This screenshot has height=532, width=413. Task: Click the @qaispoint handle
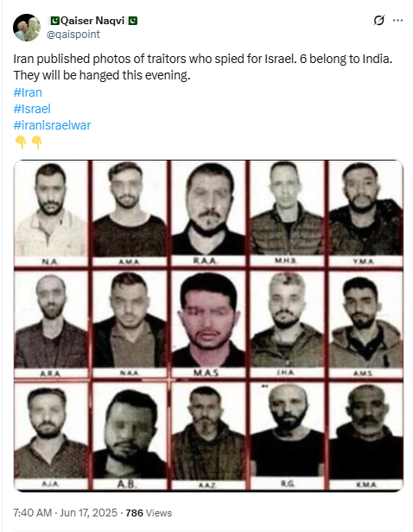(73, 35)
